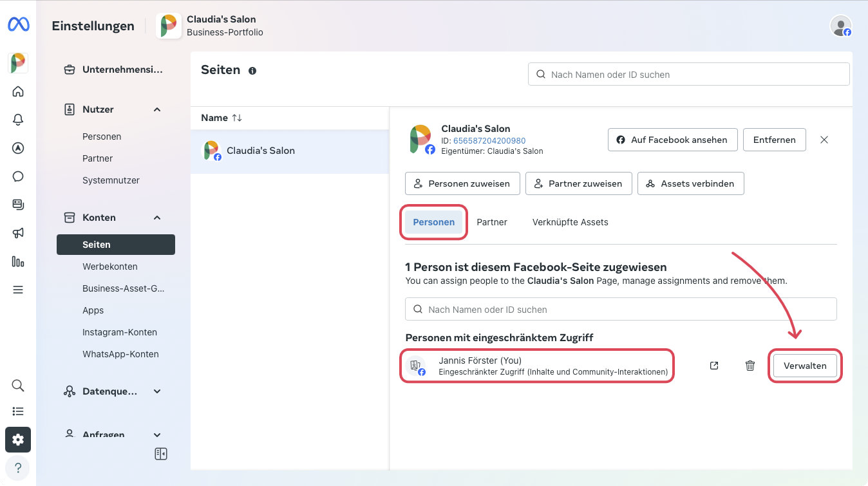Collapse the Nutzer section chevron
The width and height of the screenshot is (868, 486).
point(157,109)
